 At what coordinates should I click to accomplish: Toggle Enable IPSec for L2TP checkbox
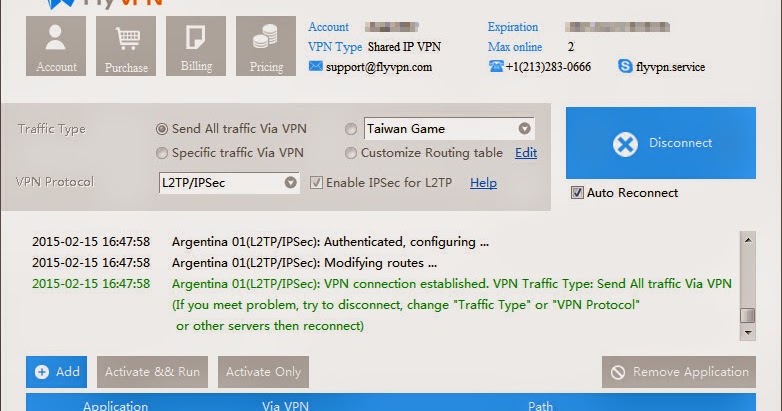[x=316, y=183]
